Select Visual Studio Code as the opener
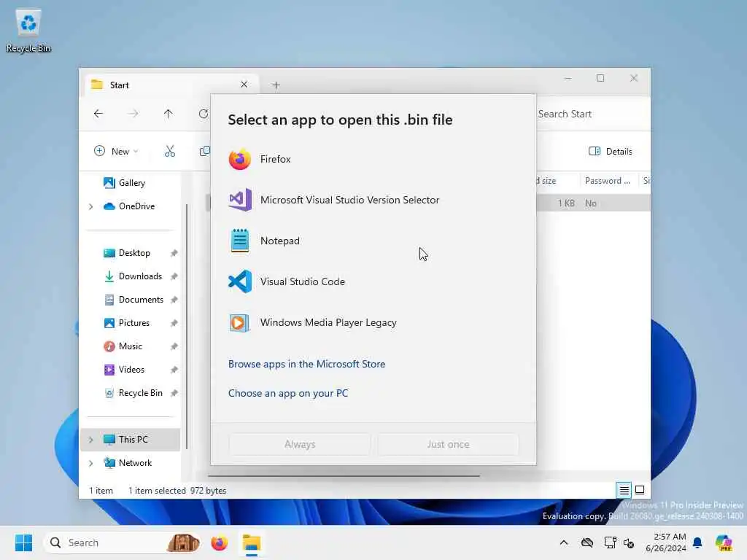Screen dimensions: 747x560 point(373,281)
